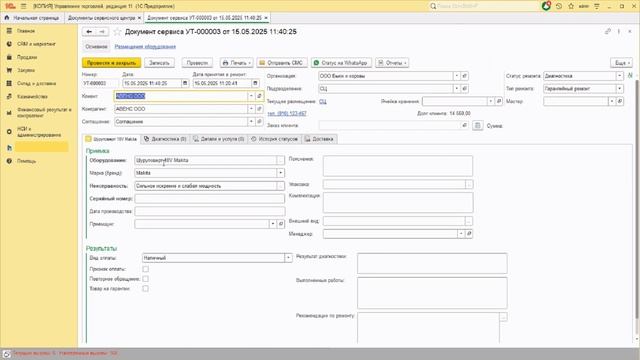The height and width of the screenshot is (360, 640).
Task: Open history clock icon in title bar
Action: click(559, 6)
